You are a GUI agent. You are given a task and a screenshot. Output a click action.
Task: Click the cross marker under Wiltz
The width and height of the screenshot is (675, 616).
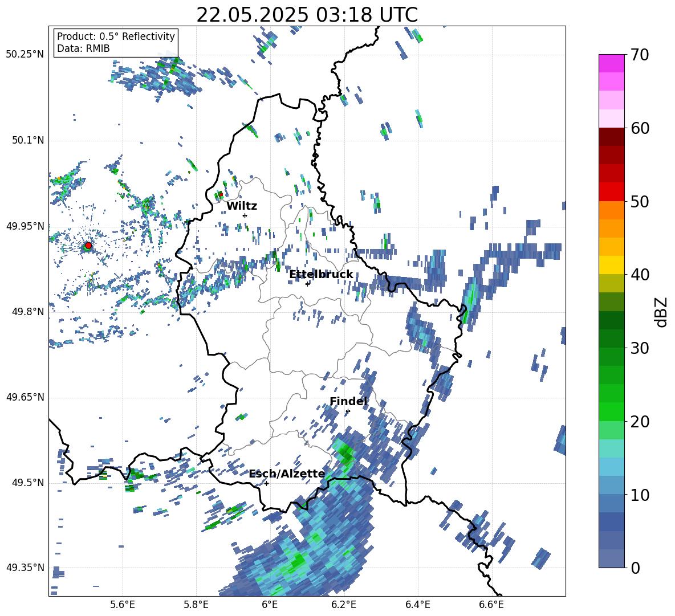[245, 215]
